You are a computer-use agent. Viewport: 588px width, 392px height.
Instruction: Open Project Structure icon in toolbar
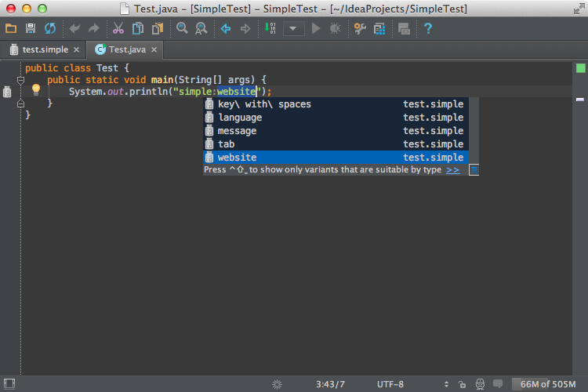[x=380, y=29]
